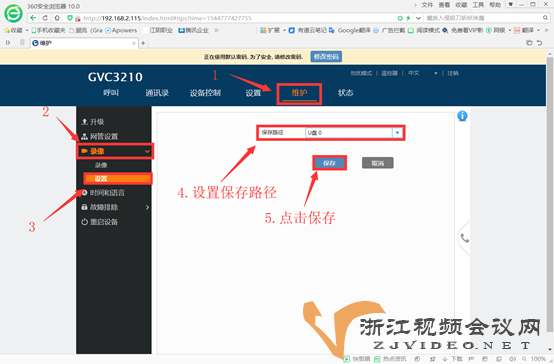The height and width of the screenshot is (364, 554).
Task: Switch to the 状态 tab
Action: click(x=346, y=93)
